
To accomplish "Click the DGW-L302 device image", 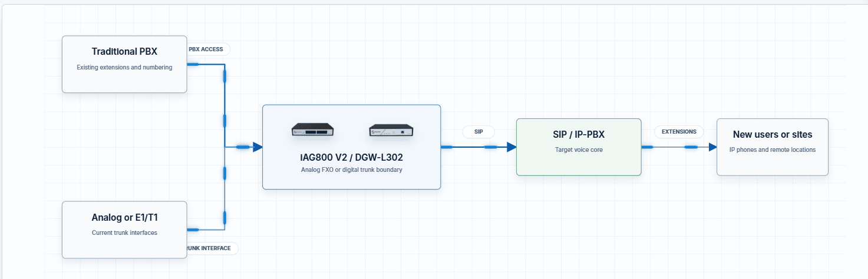I will [391, 131].
